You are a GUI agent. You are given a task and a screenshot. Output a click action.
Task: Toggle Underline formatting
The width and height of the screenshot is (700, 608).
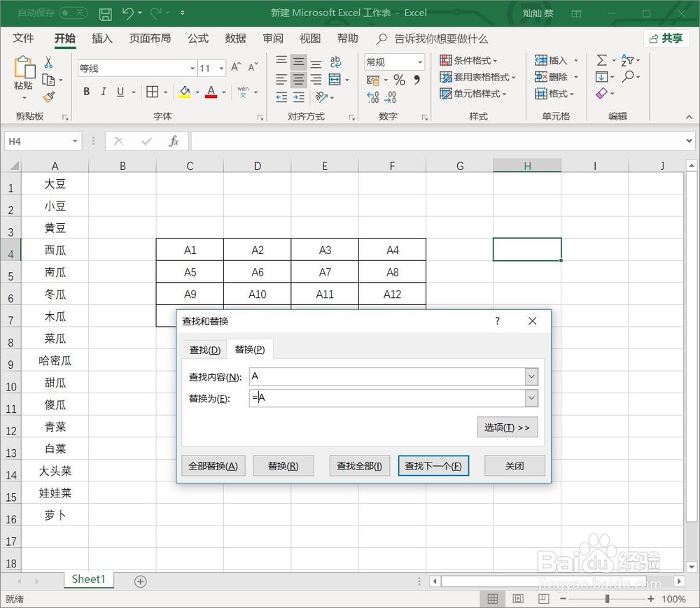point(120,92)
